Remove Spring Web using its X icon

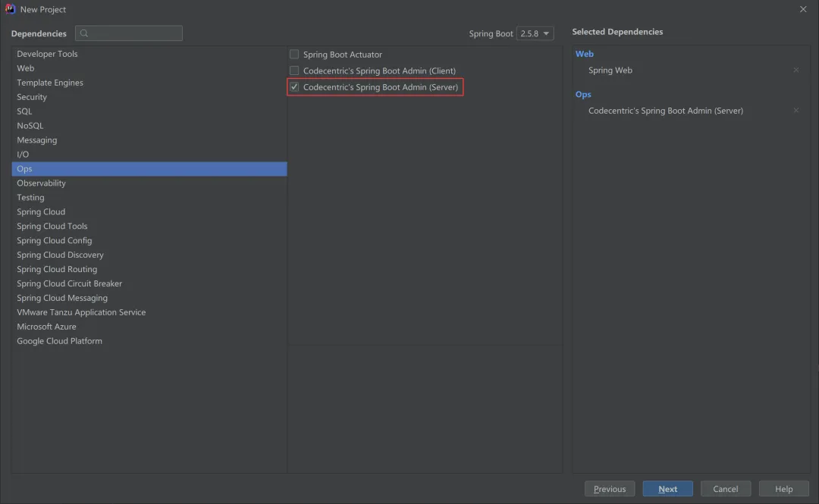(x=796, y=70)
